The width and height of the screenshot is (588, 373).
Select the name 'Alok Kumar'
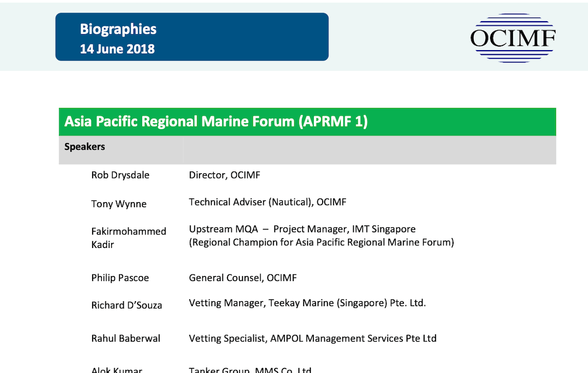pyautogui.click(x=117, y=369)
